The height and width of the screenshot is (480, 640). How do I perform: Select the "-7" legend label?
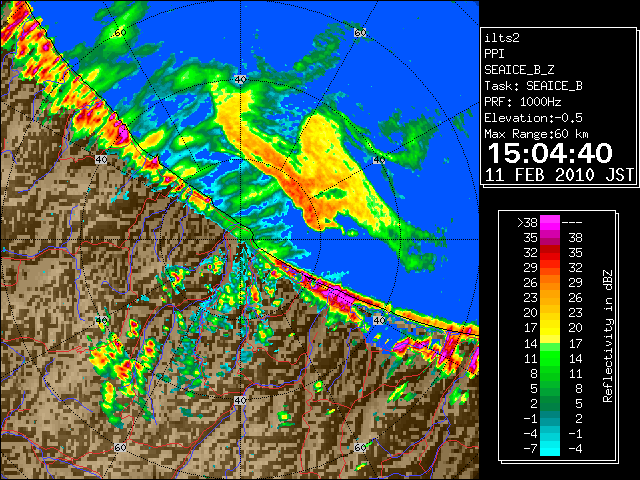tap(530, 449)
